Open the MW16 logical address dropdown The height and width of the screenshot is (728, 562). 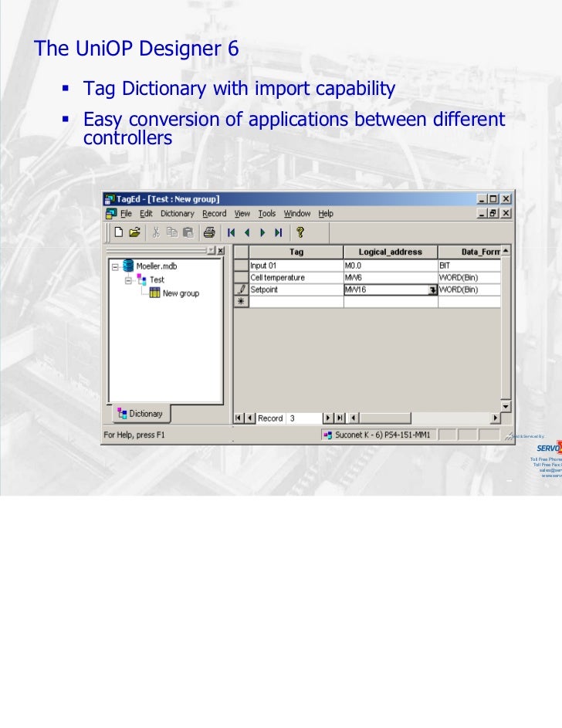point(432,290)
